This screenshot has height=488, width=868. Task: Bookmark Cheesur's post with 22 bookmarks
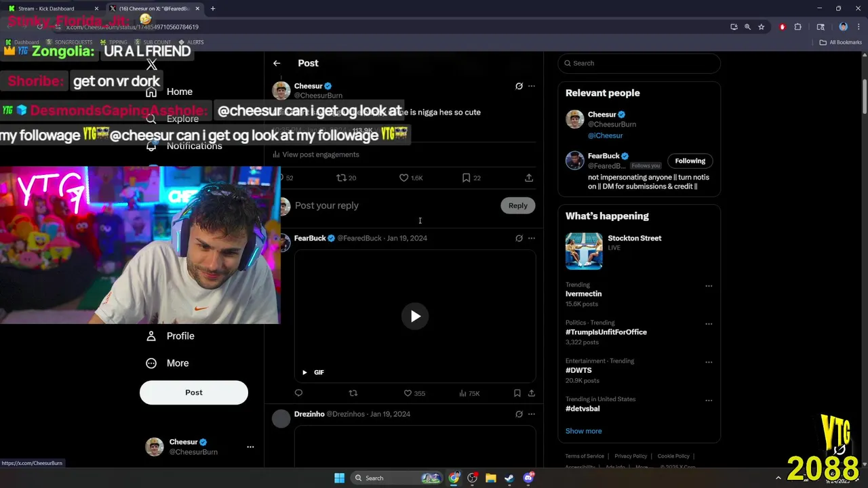pyautogui.click(x=471, y=178)
